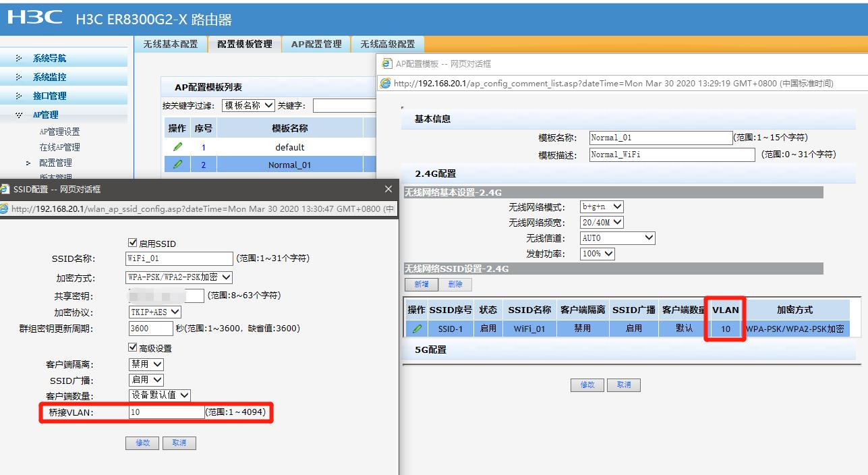Click the 模板名称 input Normal_01

click(661, 138)
